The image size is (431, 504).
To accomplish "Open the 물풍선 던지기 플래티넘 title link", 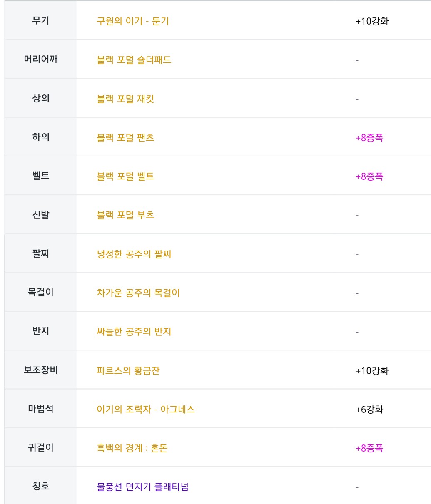I will click(x=142, y=487).
